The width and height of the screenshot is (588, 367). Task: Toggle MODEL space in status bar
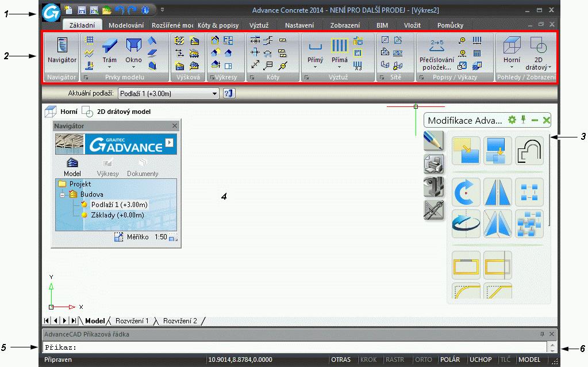coord(529,360)
